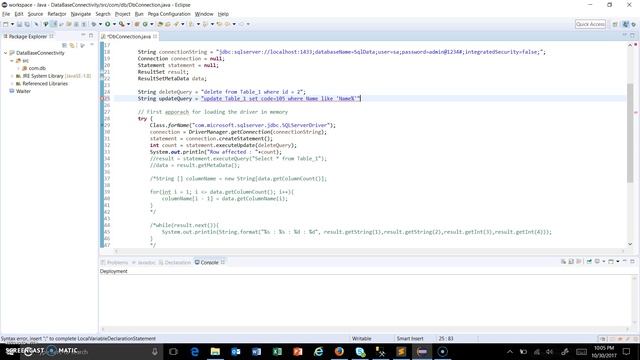The height and width of the screenshot is (360, 640).
Task: Switch to the Debug perspective icon
Action: [x=633, y=24]
